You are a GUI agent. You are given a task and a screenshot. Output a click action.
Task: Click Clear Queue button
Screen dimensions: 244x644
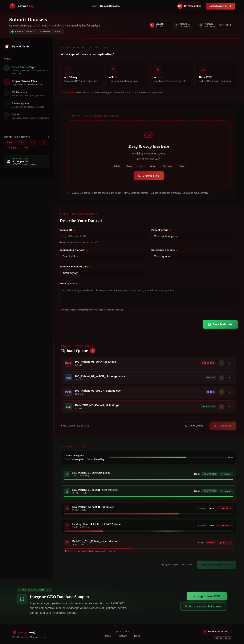coord(194,426)
